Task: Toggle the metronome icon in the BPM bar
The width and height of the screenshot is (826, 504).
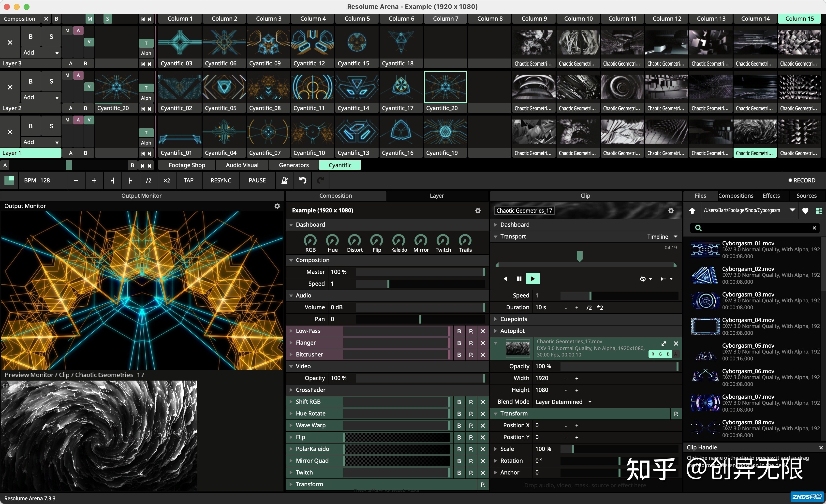Action: click(284, 180)
